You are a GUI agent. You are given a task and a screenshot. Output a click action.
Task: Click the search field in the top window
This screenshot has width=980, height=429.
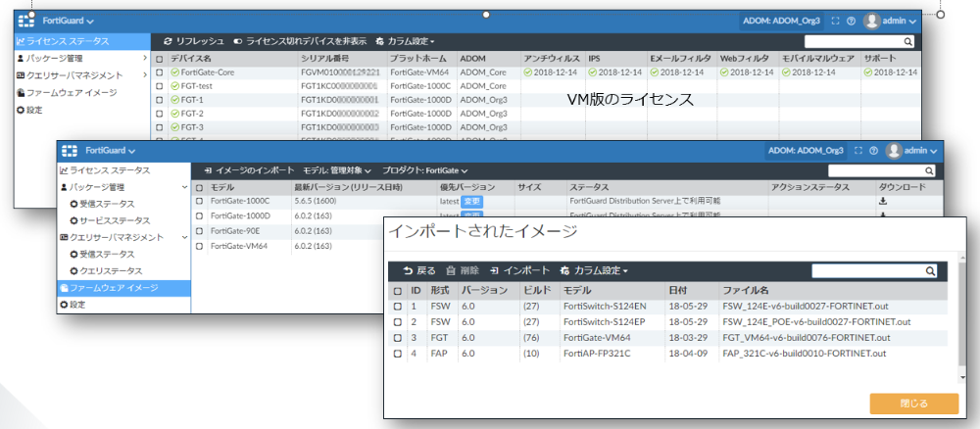pyautogui.click(x=854, y=42)
